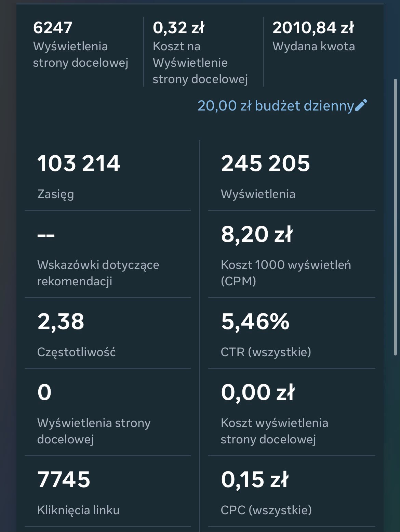This screenshot has height=532, width=400.
Task: Select the 245 205 impressions value
Action: coord(265,163)
